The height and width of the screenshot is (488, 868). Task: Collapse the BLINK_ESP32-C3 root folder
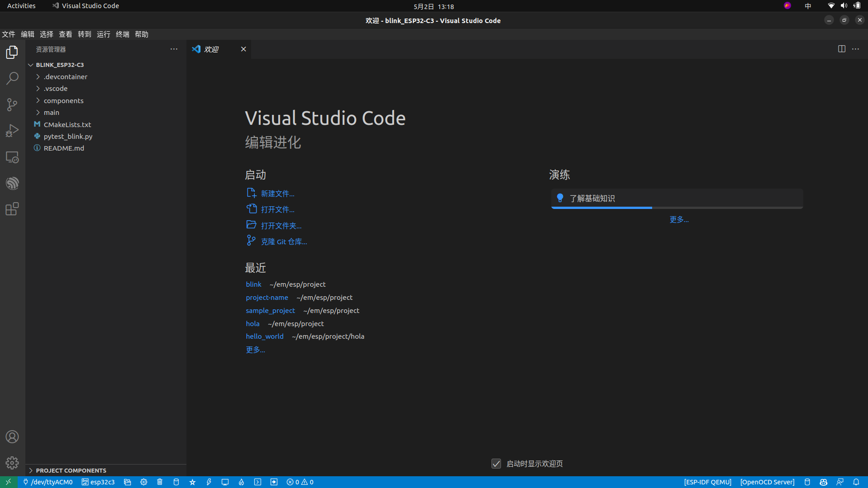pyautogui.click(x=106, y=65)
